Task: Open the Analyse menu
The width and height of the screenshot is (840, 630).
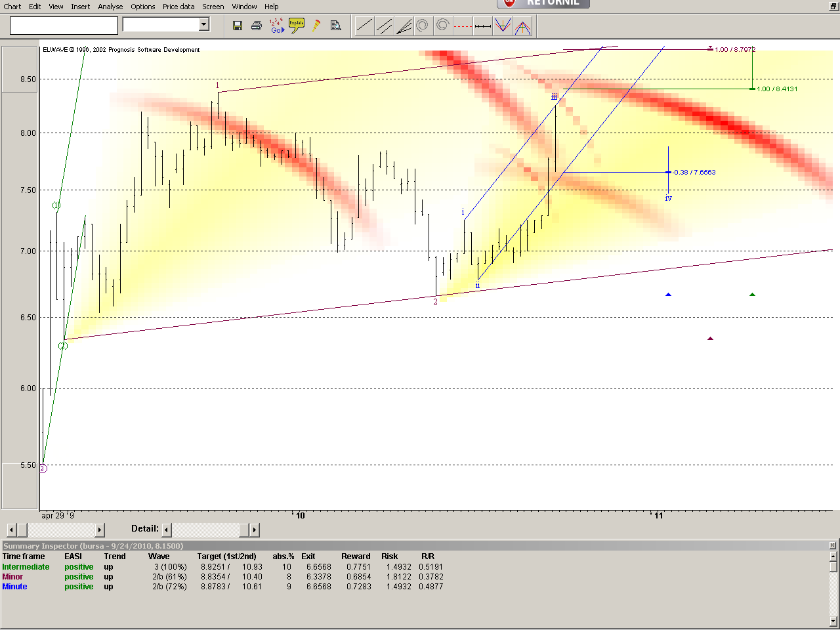Action: tap(110, 7)
